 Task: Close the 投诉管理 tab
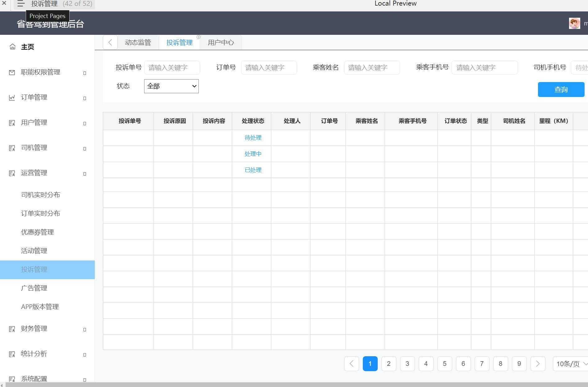(198, 37)
